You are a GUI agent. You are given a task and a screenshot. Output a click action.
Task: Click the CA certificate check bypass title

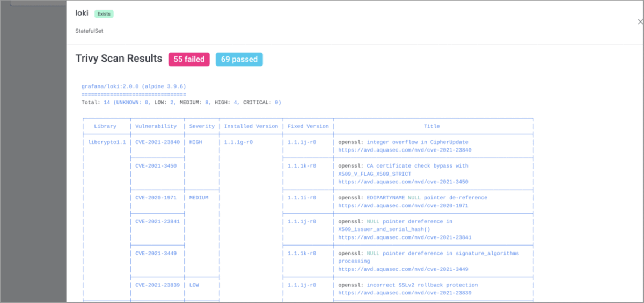point(403,166)
